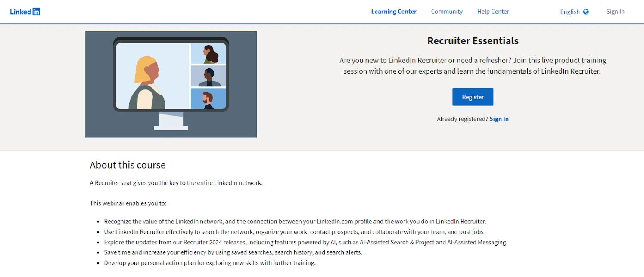
Task: Click Sign In in the header
Action: point(615,12)
